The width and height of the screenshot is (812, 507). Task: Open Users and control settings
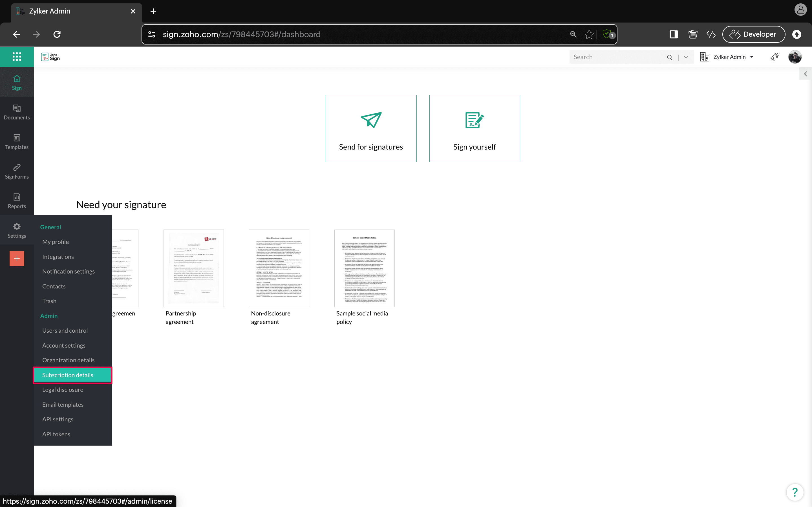click(65, 330)
